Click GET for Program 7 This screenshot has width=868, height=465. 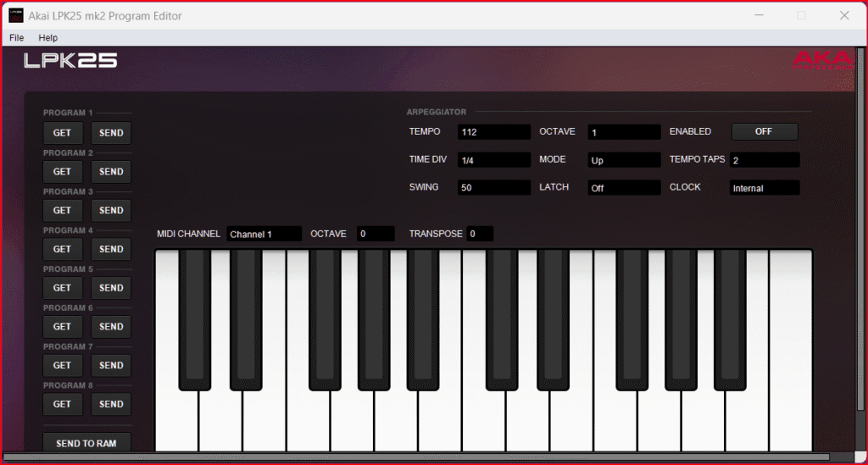[x=62, y=365]
